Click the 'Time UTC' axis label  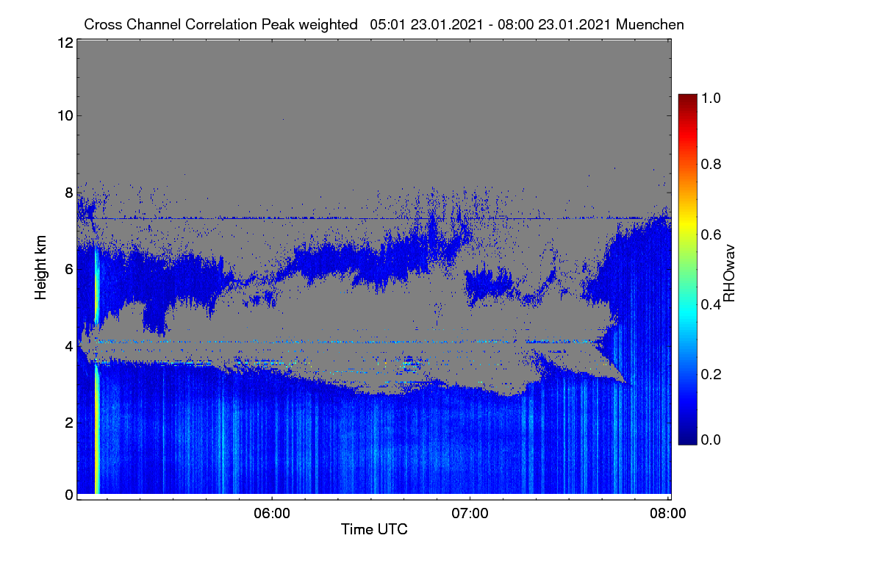point(374,529)
